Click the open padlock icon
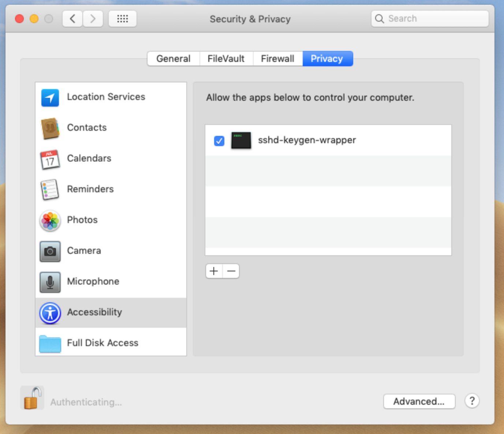Viewport: 504px width, 434px height. pos(32,398)
